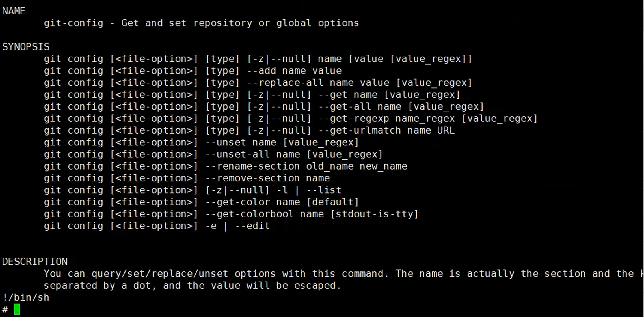Click the green terminal cursor block

(x=17, y=309)
